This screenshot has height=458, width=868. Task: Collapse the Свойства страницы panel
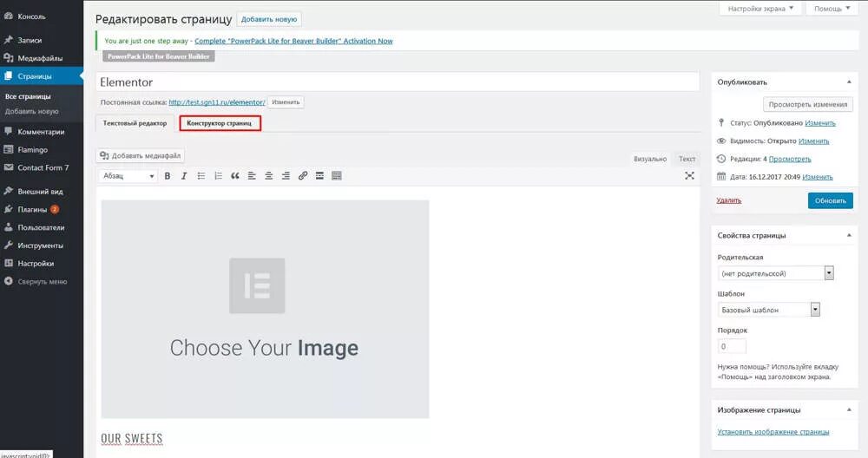pyautogui.click(x=849, y=236)
